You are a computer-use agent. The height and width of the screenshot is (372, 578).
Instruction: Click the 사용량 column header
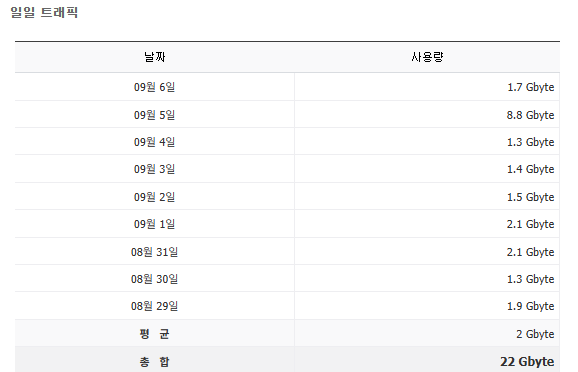(x=427, y=57)
